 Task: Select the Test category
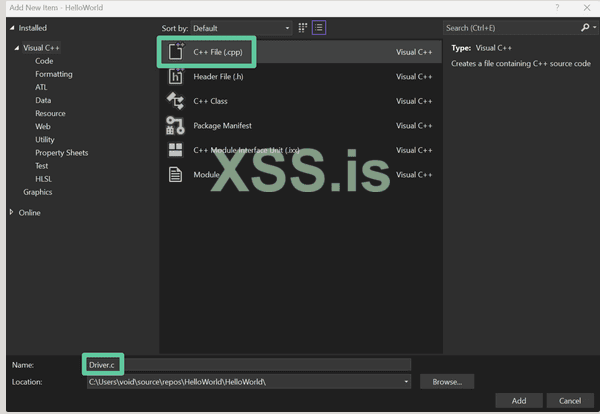(42, 166)
